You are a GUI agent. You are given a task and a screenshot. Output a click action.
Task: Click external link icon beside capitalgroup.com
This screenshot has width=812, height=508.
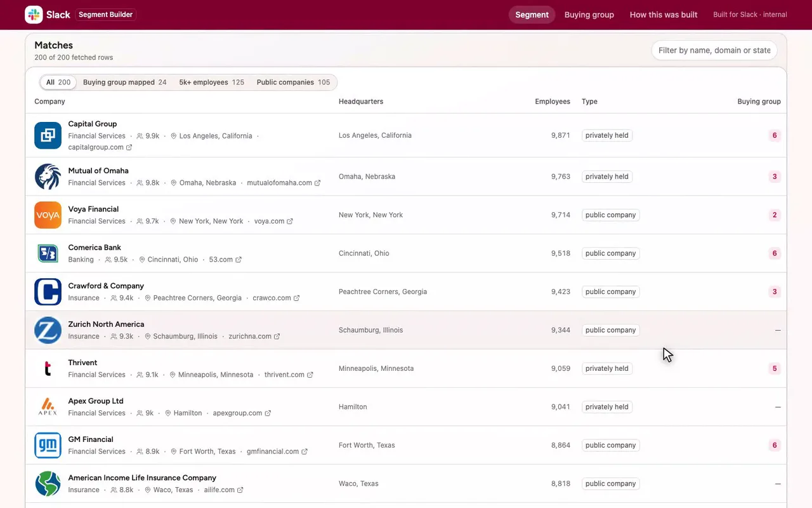[129, 147]
